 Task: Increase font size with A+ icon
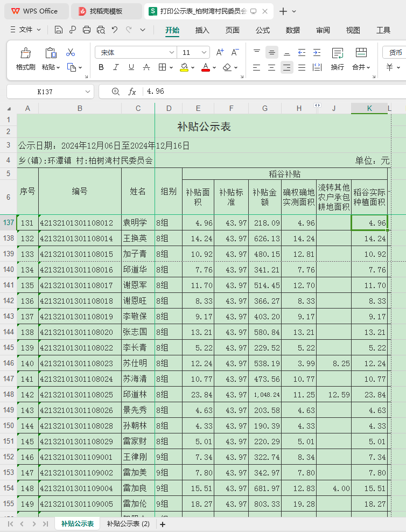point(220,52)
